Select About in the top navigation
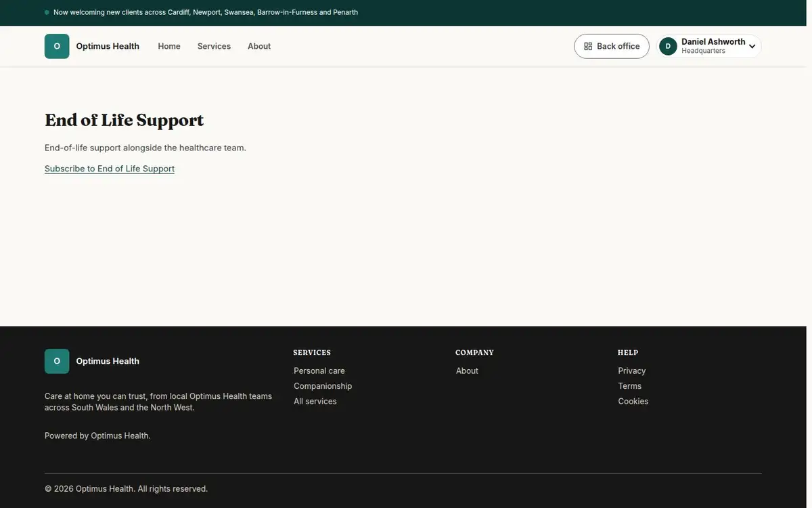 click(259, 46)
